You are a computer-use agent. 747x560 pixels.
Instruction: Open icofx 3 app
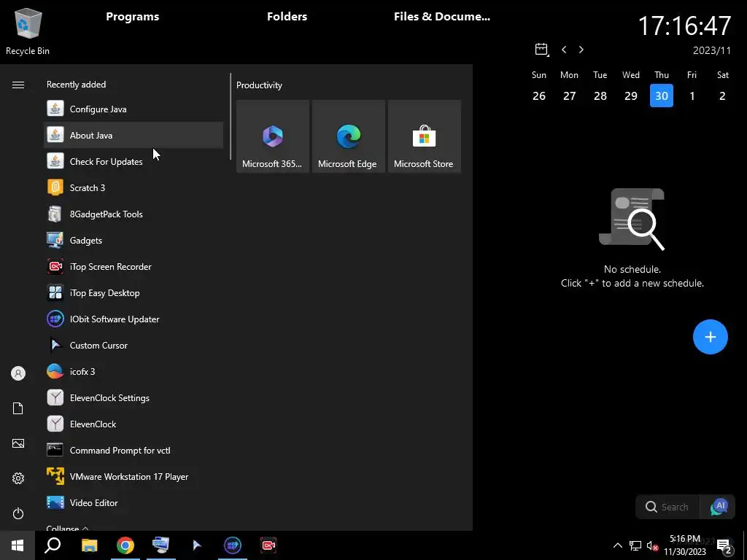pos(133,371)
